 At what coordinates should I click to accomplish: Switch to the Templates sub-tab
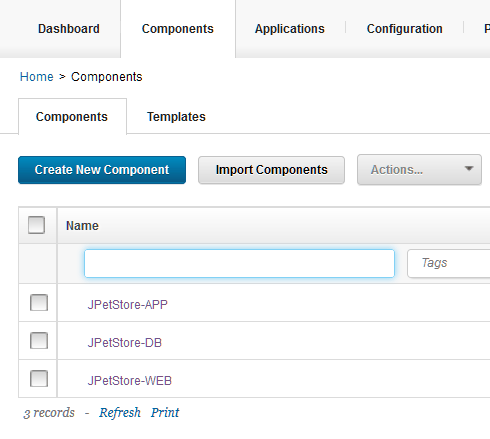(x=176, y=117)
